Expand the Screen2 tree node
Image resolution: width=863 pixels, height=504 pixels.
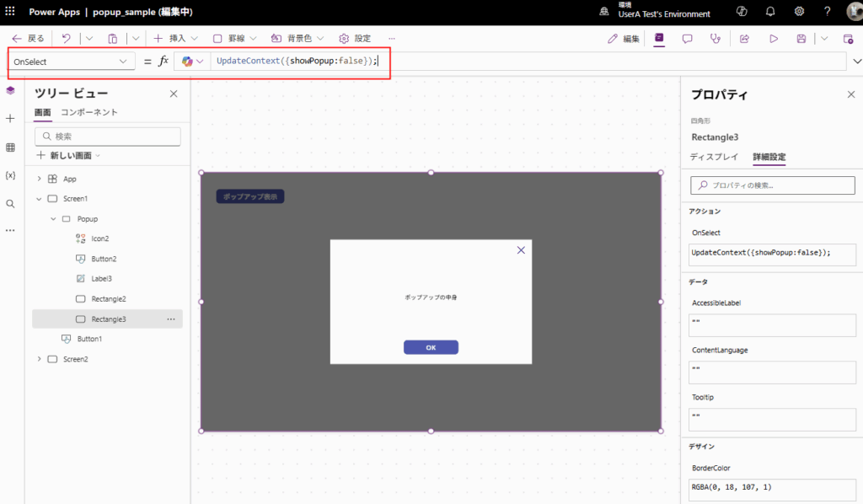[39, 359]
